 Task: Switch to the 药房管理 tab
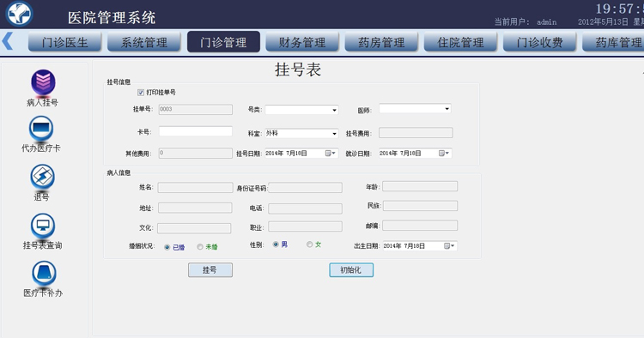tap(381, 42)
